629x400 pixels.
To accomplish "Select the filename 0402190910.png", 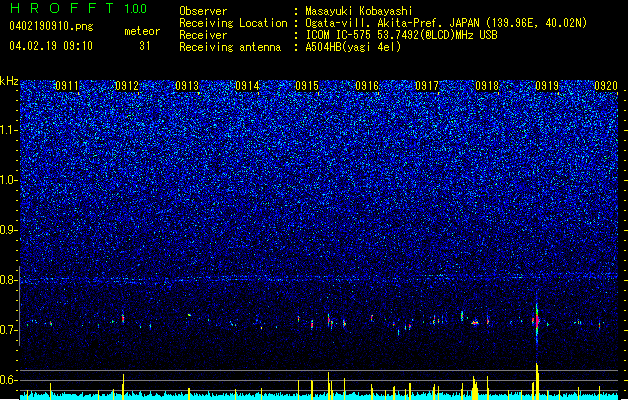I will tap(51, 26).
